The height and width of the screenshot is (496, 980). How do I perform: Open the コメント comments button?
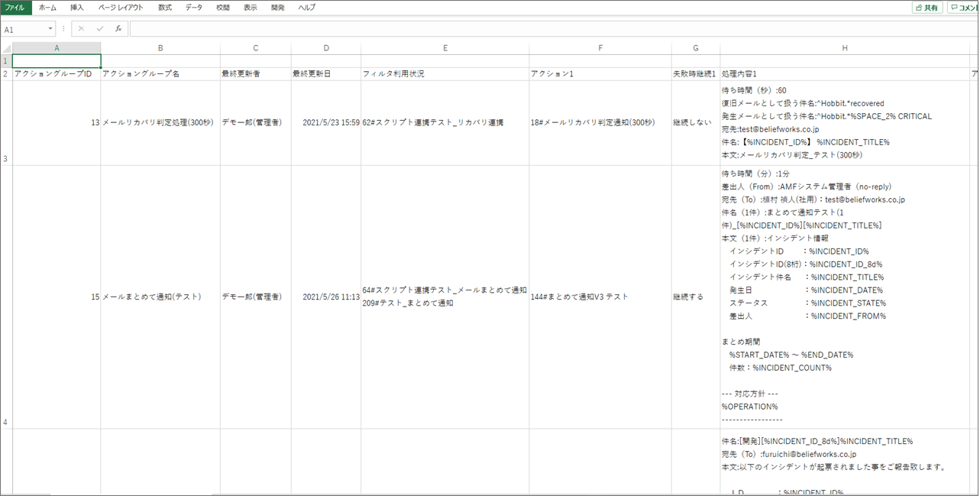964,7
